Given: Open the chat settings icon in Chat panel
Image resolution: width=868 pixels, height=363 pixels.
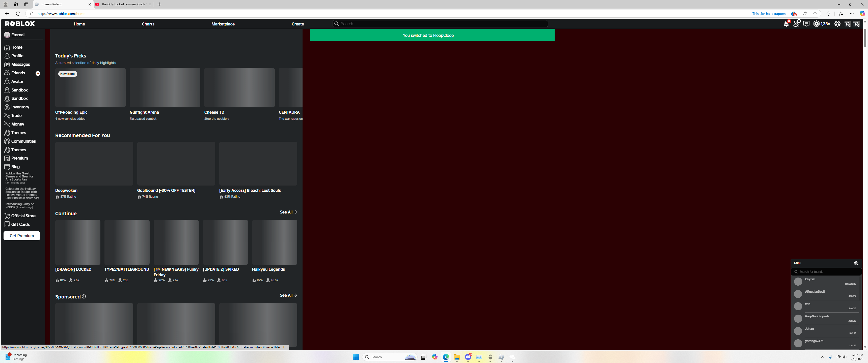Looking at the screenshot, I should coord(856,263).
